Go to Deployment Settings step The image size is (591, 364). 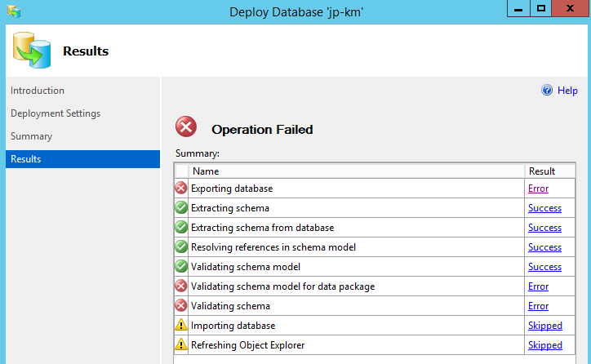coord(56,113)
